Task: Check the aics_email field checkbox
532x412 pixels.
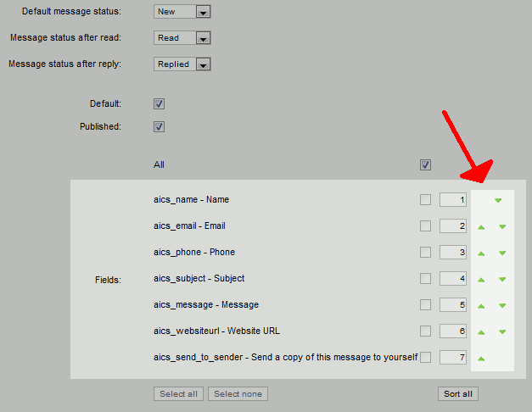Action: pos(425,225)
